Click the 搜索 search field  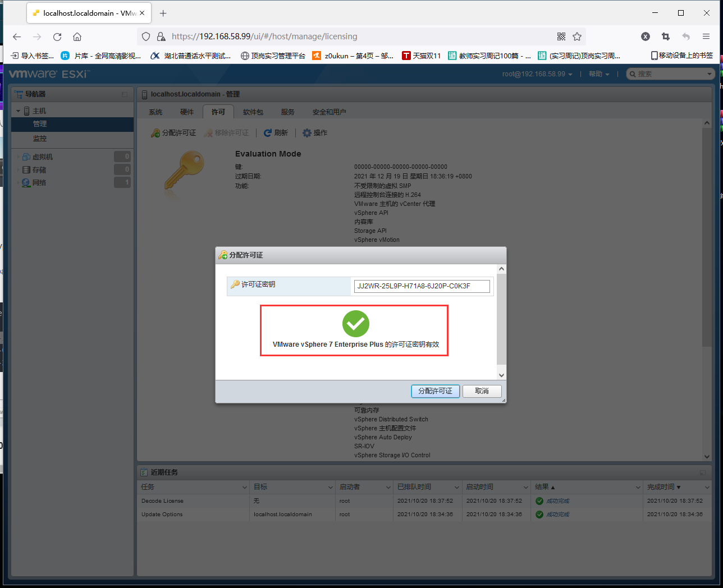(x=670, y=74)
